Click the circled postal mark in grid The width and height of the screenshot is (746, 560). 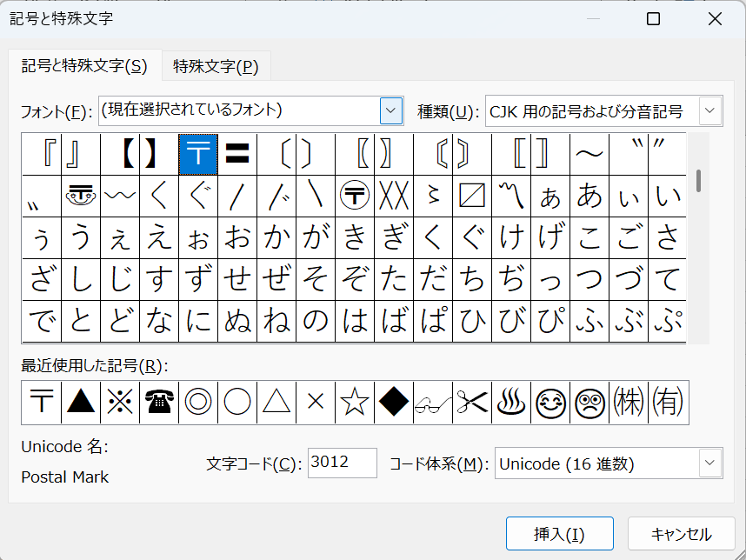355,196
